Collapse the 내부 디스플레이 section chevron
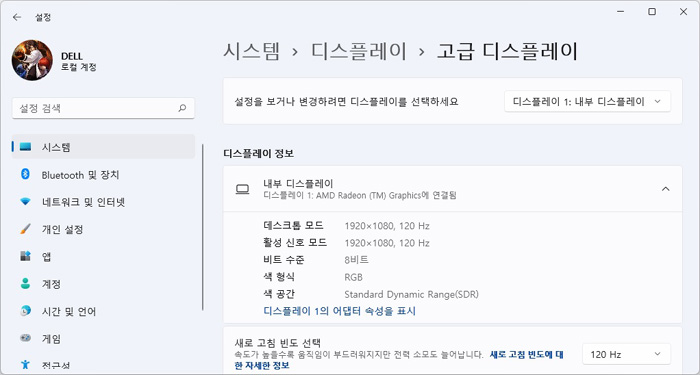Viewport: 700px width, 375px height. 666,189
